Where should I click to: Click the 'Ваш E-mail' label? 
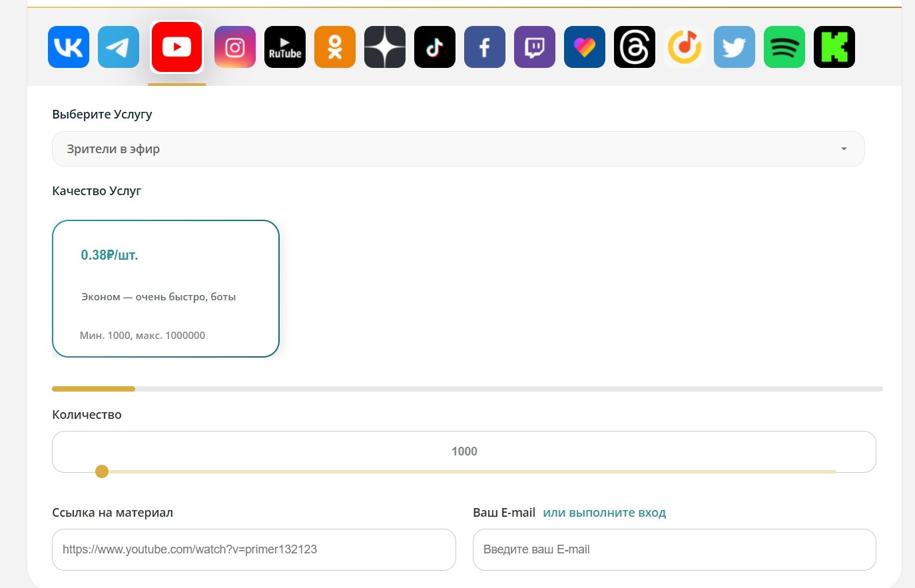coord(504,513)
